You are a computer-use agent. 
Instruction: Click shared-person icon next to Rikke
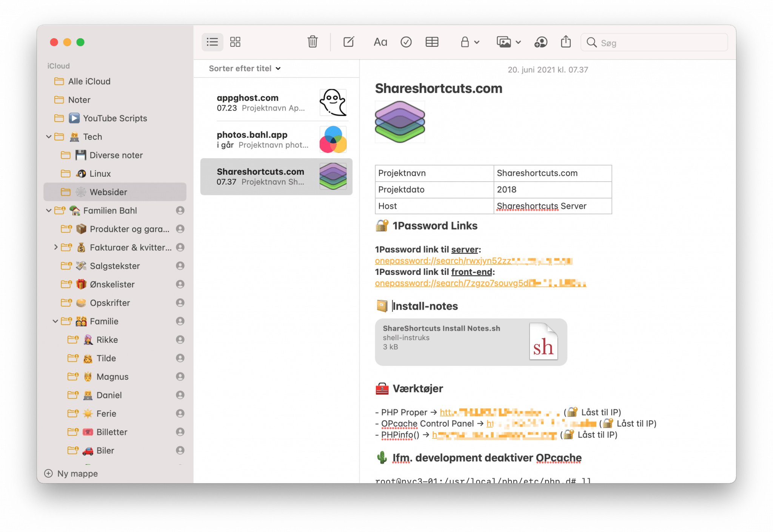(180, 340)
